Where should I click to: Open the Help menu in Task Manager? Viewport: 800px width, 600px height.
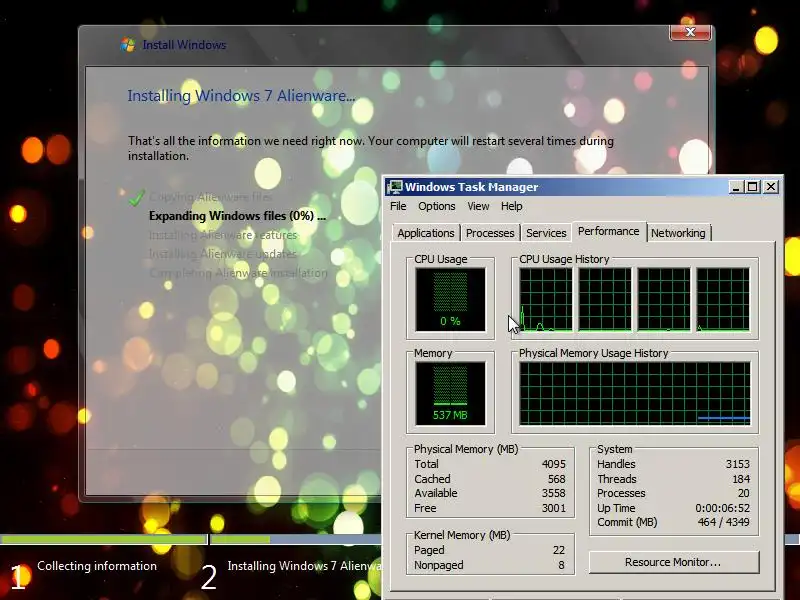(511, 206)
